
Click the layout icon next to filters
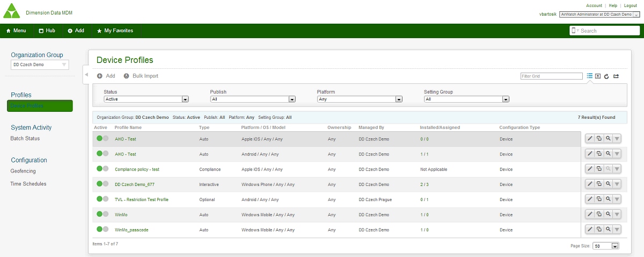598,76
